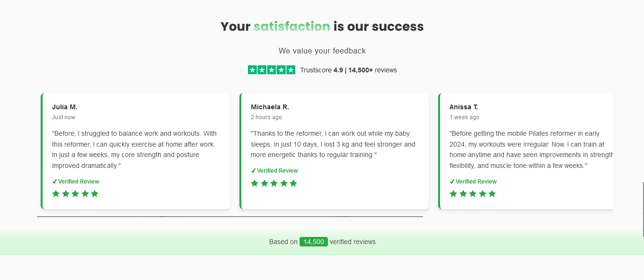Click Anissa T.'s Verified Review checkmark
The width and height of the screenshot is (644, 280).
click(452, 182)
